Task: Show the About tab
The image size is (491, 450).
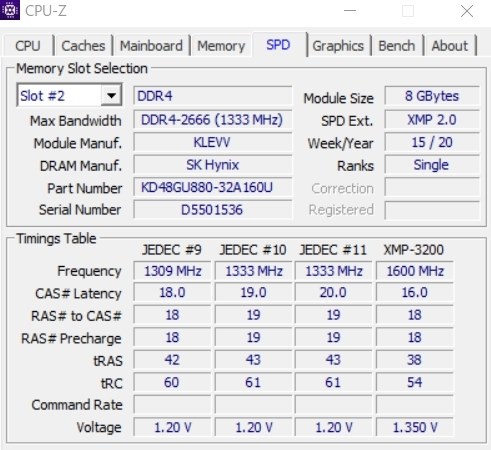Action: click(450, 46)
